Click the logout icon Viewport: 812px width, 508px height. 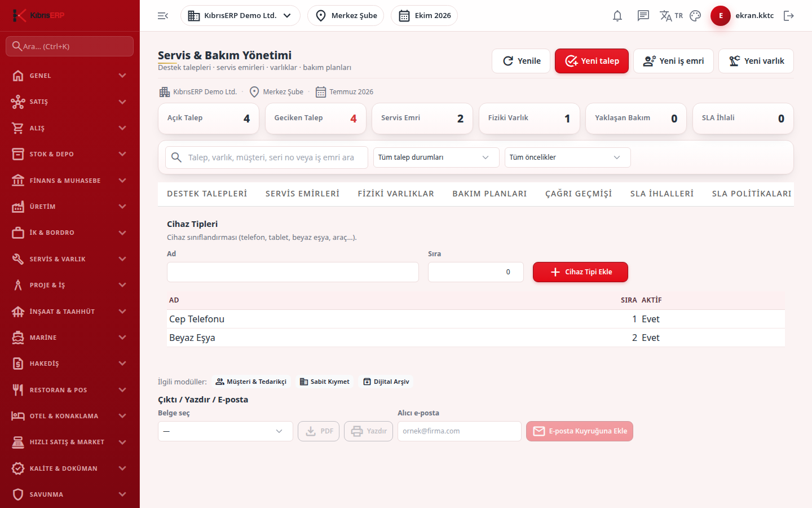[x=789, y=16]
